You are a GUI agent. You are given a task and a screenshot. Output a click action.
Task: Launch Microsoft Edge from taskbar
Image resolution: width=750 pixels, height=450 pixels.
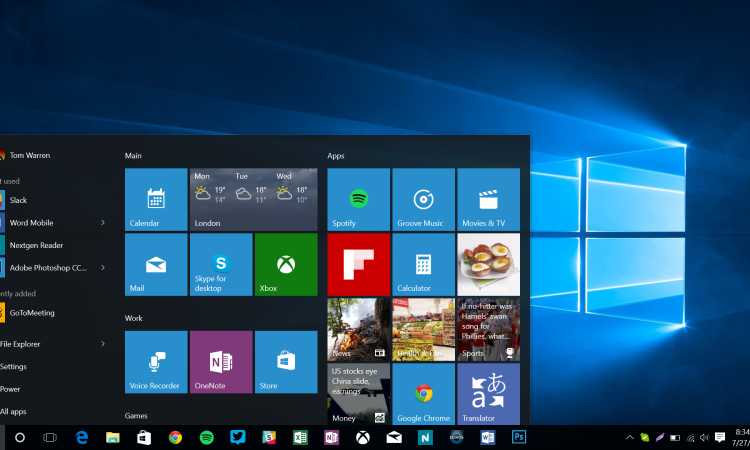[82, 437]
